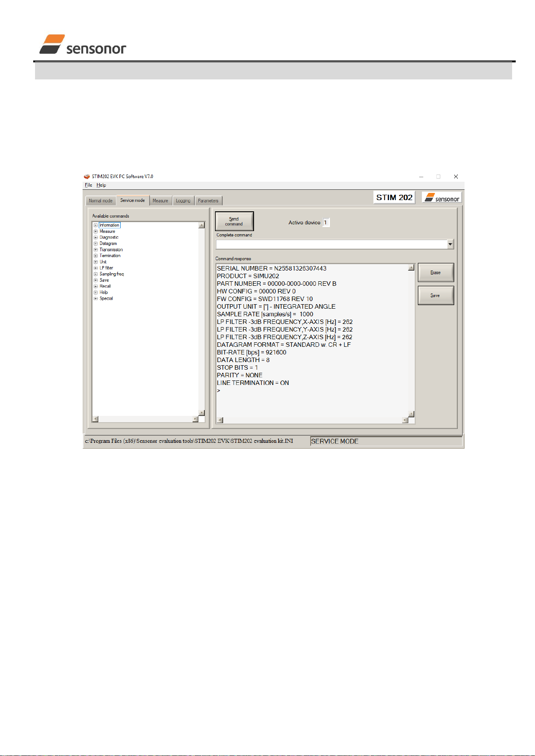Viewport: 535px width, 756px height.
Task: Open the Complete command dropdown arrow
Action: tap(450, 244)
